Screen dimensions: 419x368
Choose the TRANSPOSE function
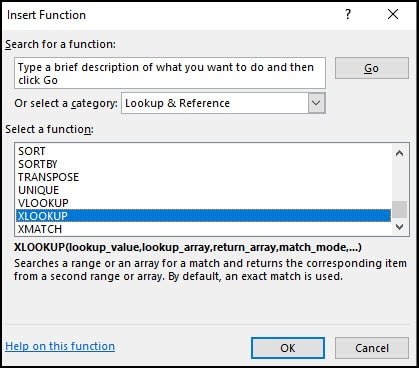[204, 177]
